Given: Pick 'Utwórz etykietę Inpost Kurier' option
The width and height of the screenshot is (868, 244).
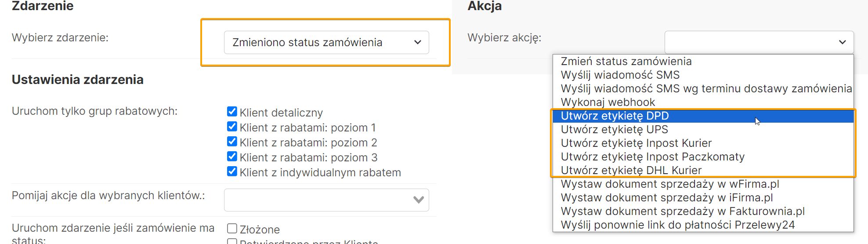Looking at the screenshot, I should click(636, 143).
